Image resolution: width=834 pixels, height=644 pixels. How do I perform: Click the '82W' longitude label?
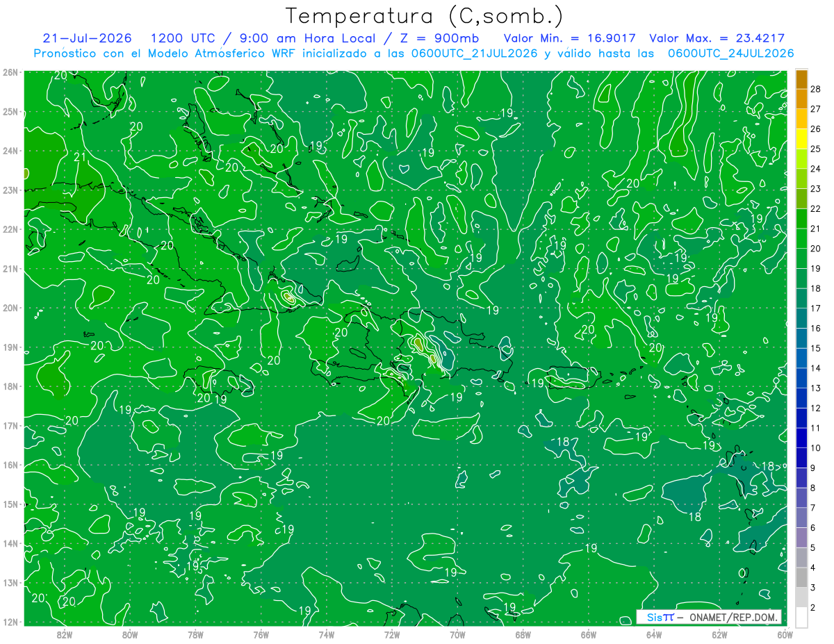tap(65, 634)
